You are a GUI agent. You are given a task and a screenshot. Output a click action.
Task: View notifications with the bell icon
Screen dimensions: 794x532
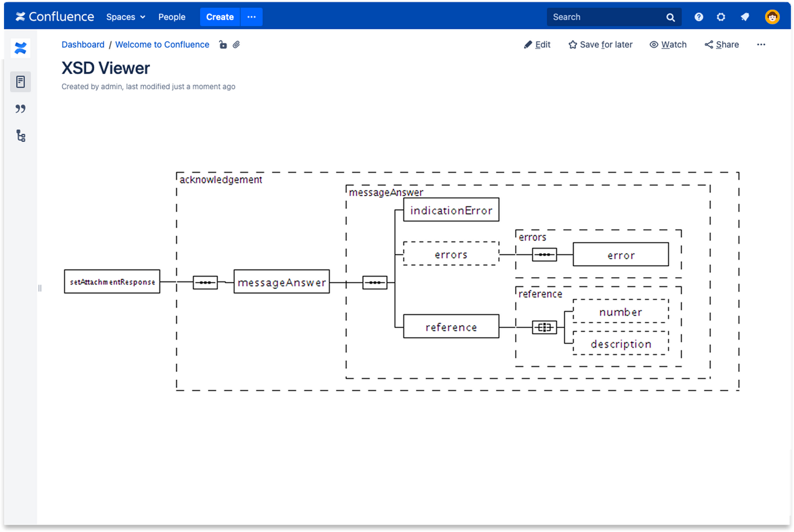pyautogui.click(x=745, y=16)
